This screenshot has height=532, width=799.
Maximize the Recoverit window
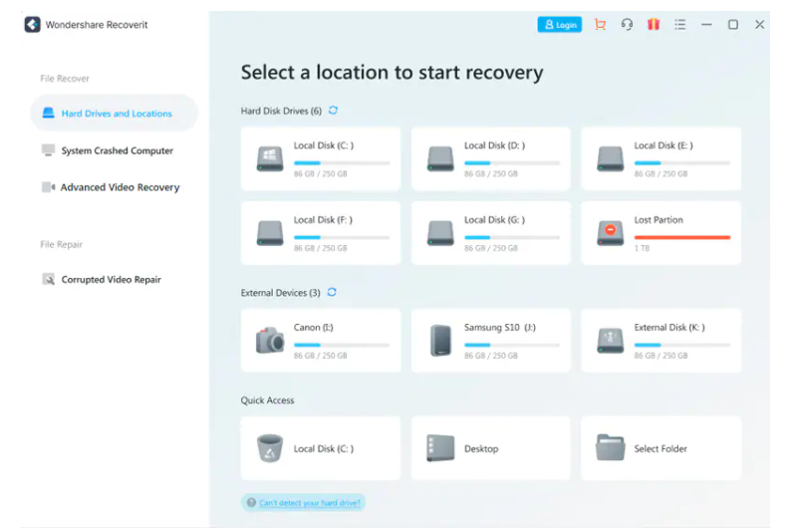point(733,25)
